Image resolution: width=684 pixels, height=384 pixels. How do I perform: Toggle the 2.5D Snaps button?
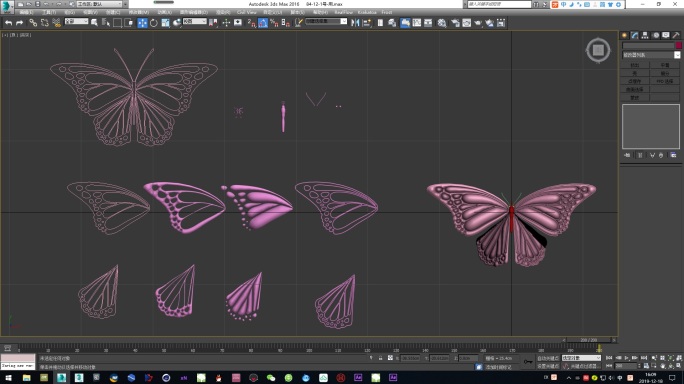(252, 23)
